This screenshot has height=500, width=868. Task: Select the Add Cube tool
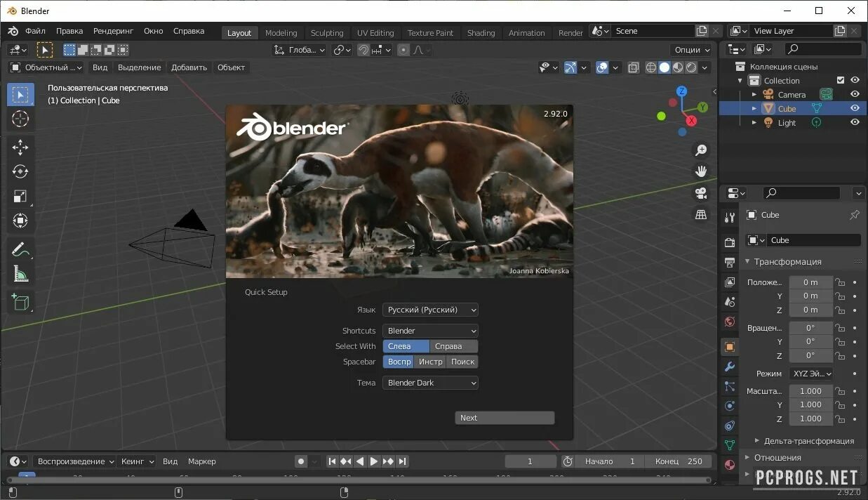coord(20,303)
